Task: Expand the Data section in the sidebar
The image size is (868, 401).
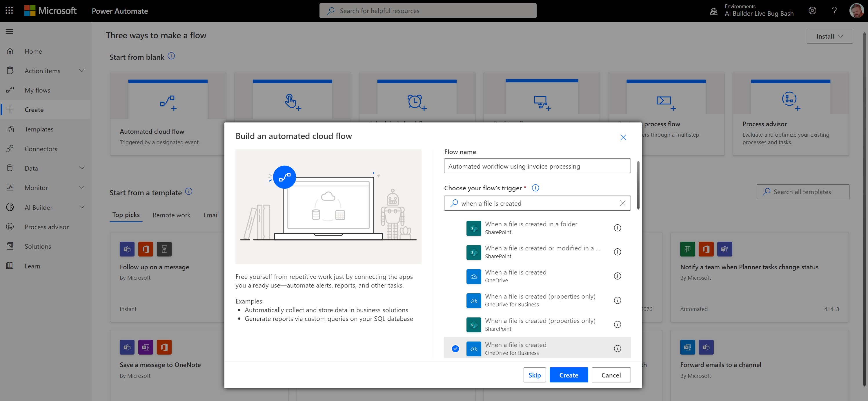Action: tap(81, 168)
